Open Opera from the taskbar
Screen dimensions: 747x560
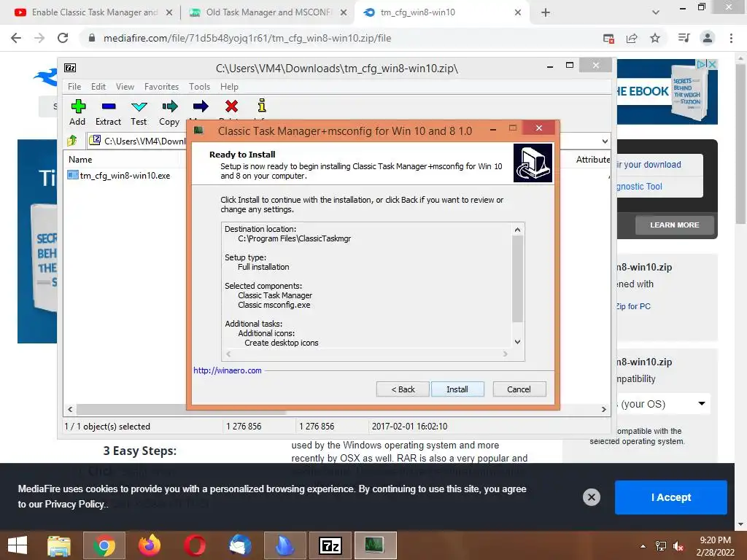(x=195, y=545)
